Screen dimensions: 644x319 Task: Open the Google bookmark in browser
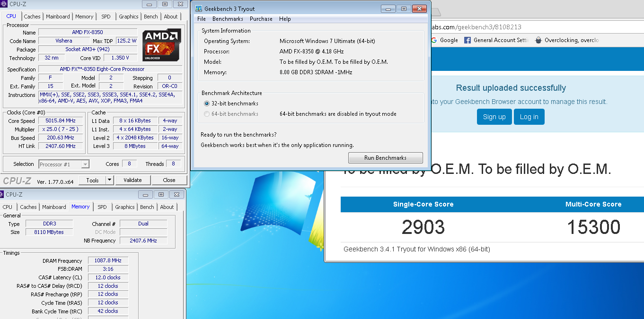(444, 40)
